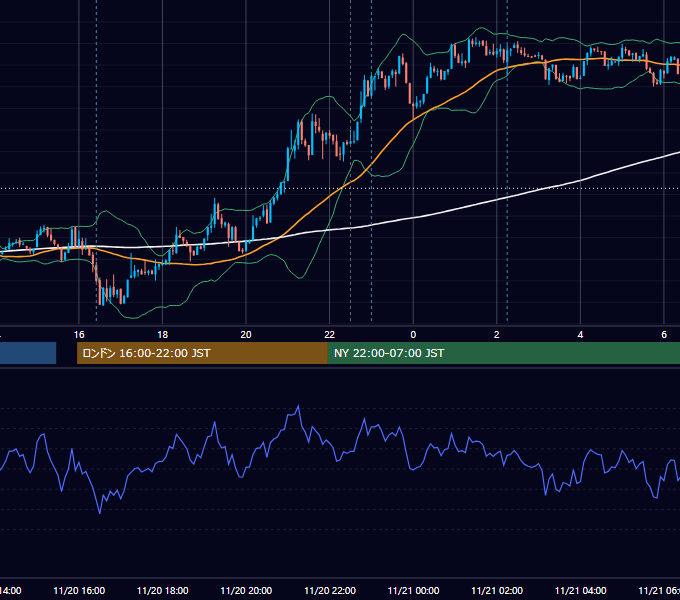Click the 11/20 22:00 date label
This screenshot has width=680, height=600.
(330, 590)
